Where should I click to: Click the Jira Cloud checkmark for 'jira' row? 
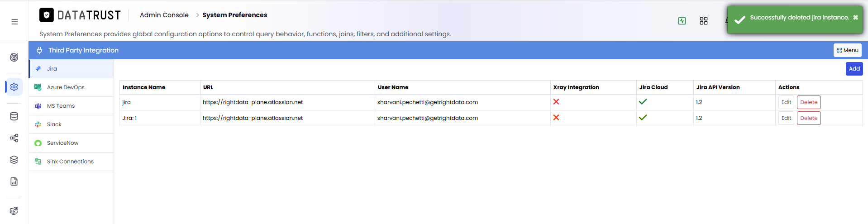click(x=643, y=102)
